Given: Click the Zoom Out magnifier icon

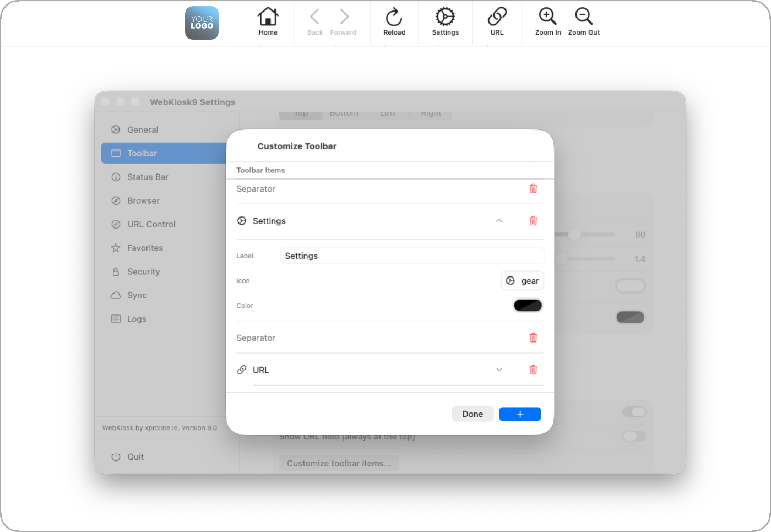Looking at the screenshot, I should (584, 18).
